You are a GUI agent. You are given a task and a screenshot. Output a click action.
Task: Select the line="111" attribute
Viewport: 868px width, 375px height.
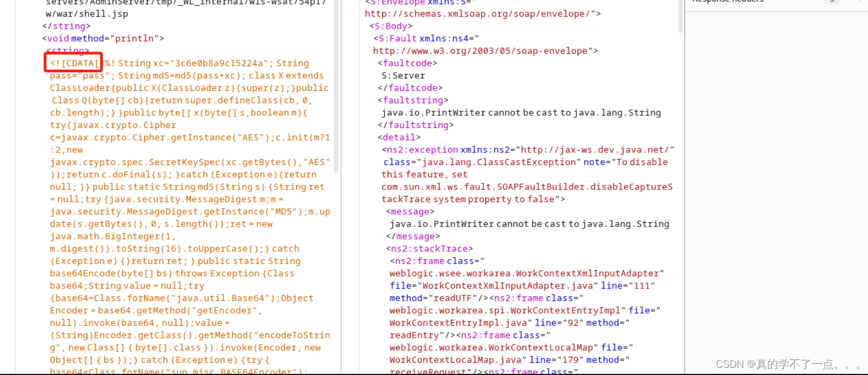(x=629, y=286)
